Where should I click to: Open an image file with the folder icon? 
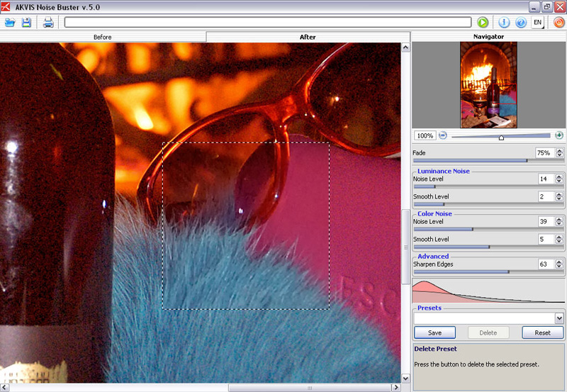pyautogui.click(x=10, y=23)
